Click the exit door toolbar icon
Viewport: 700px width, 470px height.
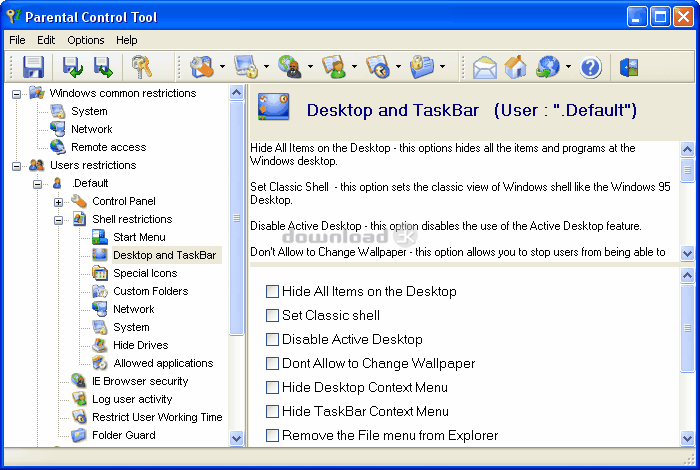coord(629,67)
